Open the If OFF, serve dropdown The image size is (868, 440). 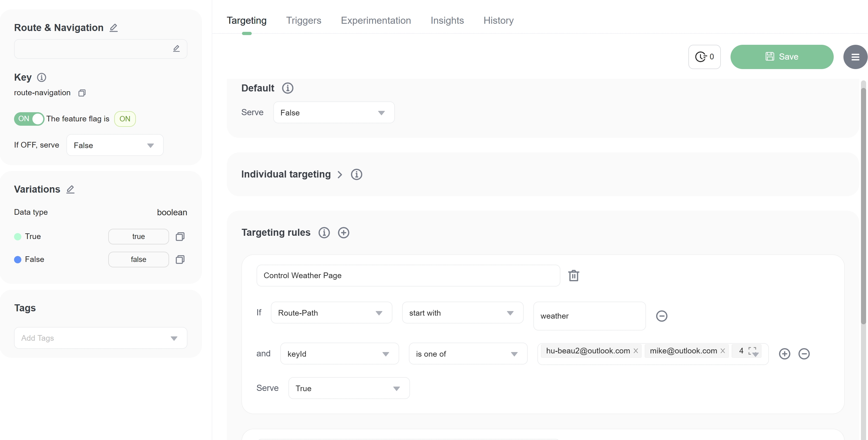coord(115,145)
